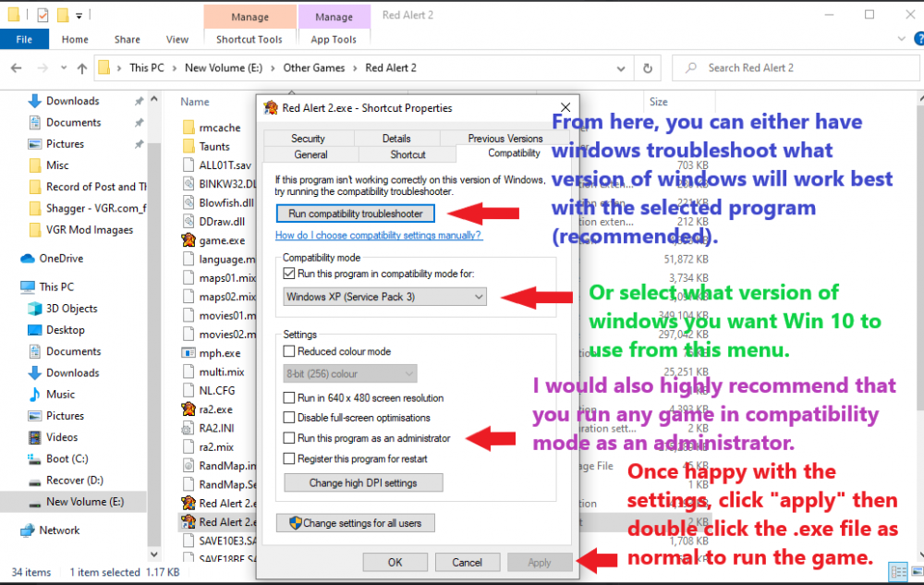924x585 pixels.
Task: Switch to the Security tab in Properties
Action: [309, 139]
